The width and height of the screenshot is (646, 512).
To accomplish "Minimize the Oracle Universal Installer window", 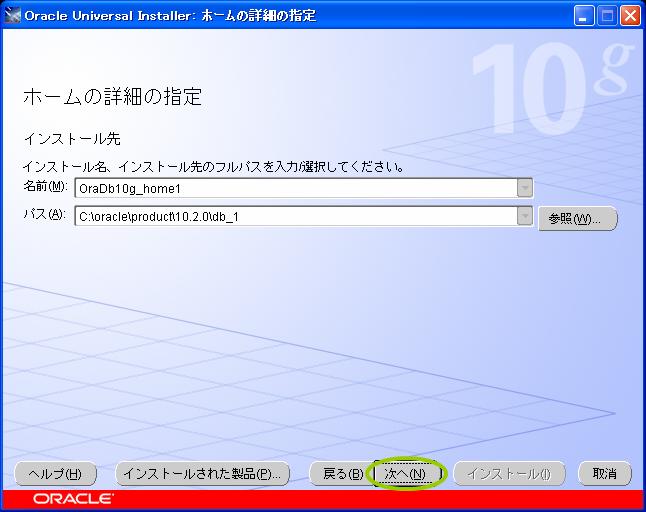I will pyautogui.click(x=583, y=16).
